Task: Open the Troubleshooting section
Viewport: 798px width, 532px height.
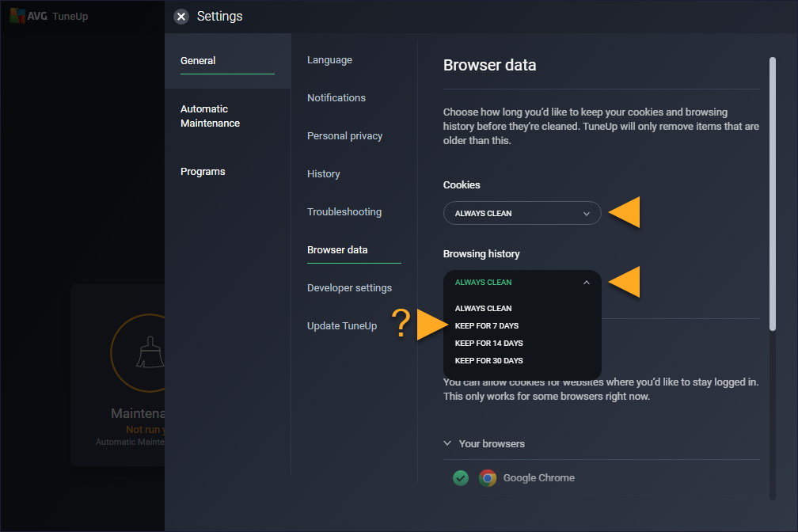Action: pos(344,212)
